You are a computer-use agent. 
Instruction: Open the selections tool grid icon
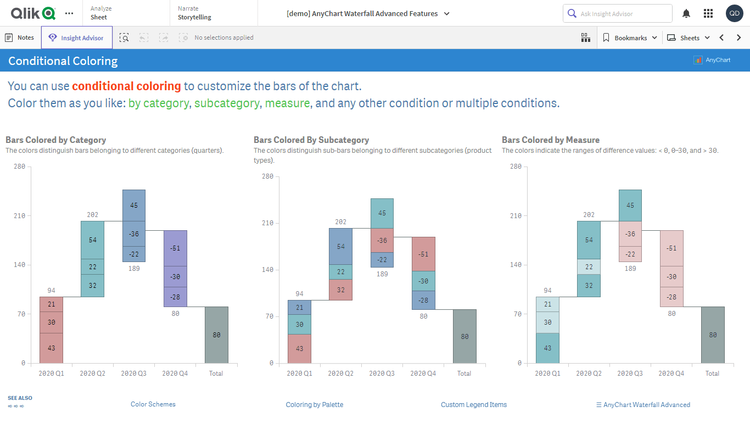[x=585, y=37]
